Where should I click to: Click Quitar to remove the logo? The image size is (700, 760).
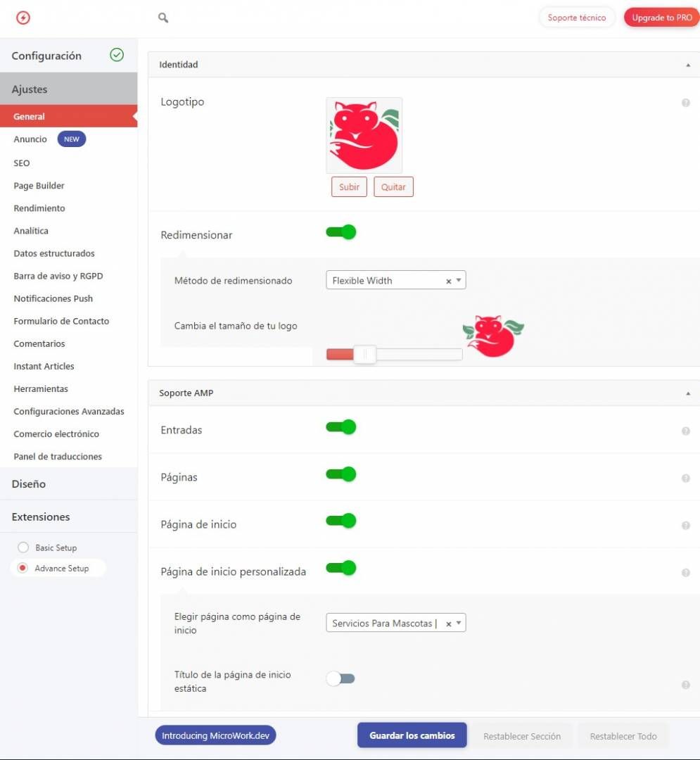pyautogui.click(x=393, y=186)
